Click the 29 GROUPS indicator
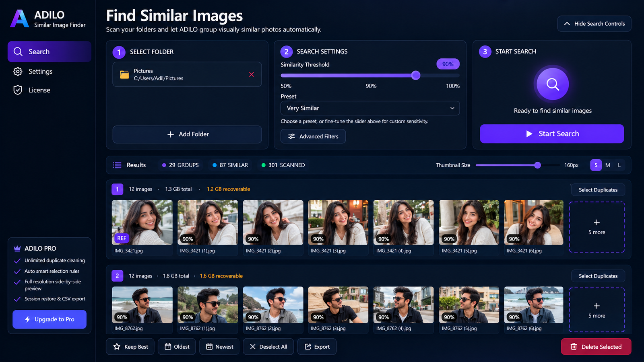 180,165
